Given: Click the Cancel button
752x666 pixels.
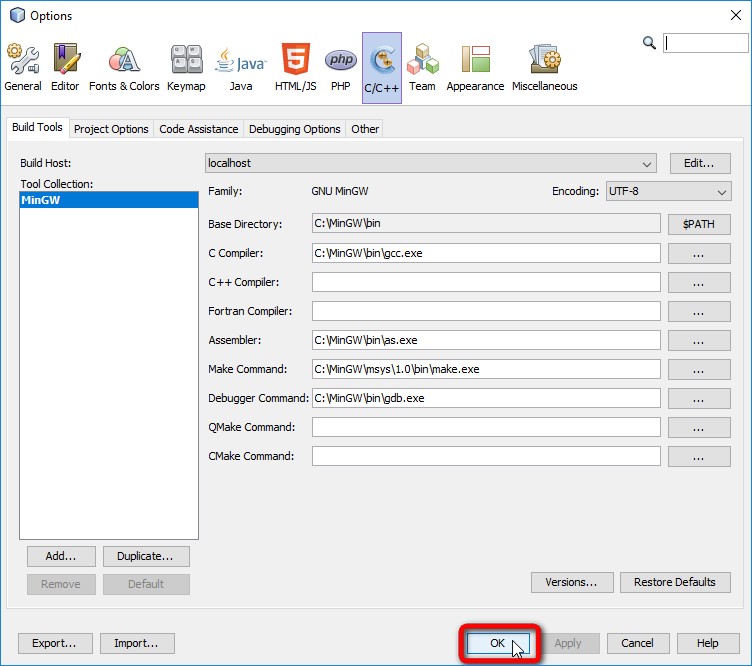Looking at the screenshot, I should [638, 643].
